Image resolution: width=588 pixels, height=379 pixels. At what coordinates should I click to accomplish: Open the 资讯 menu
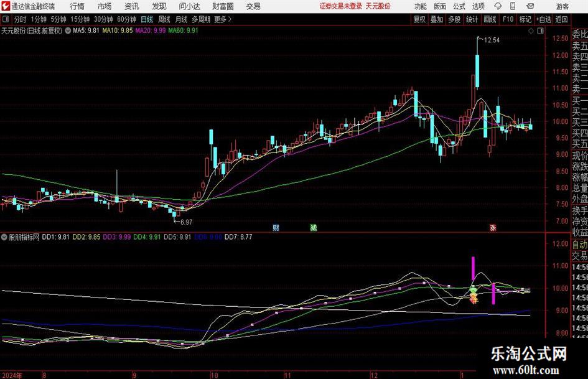[x=132, y=6]
